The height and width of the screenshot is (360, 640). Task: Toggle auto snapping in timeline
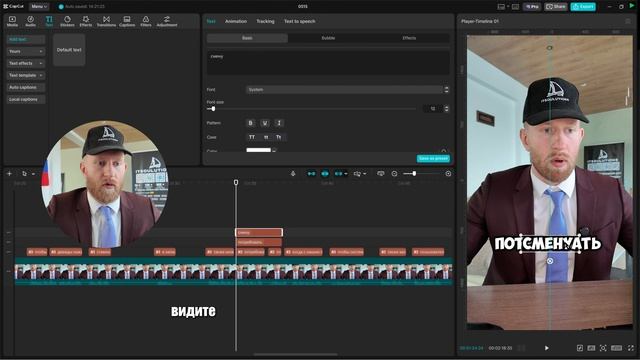click(x=325, y=174)
